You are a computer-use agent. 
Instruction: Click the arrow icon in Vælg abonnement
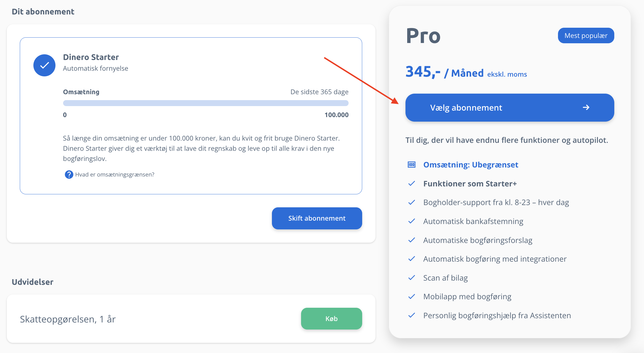[586, 107]
